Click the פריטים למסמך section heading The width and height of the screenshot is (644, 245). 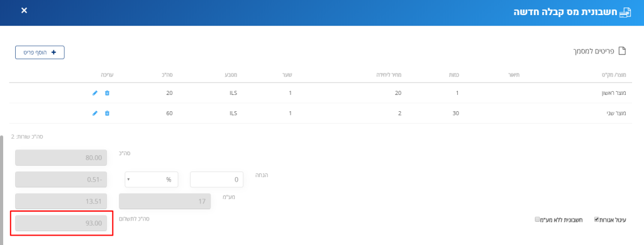click(594, 52)
